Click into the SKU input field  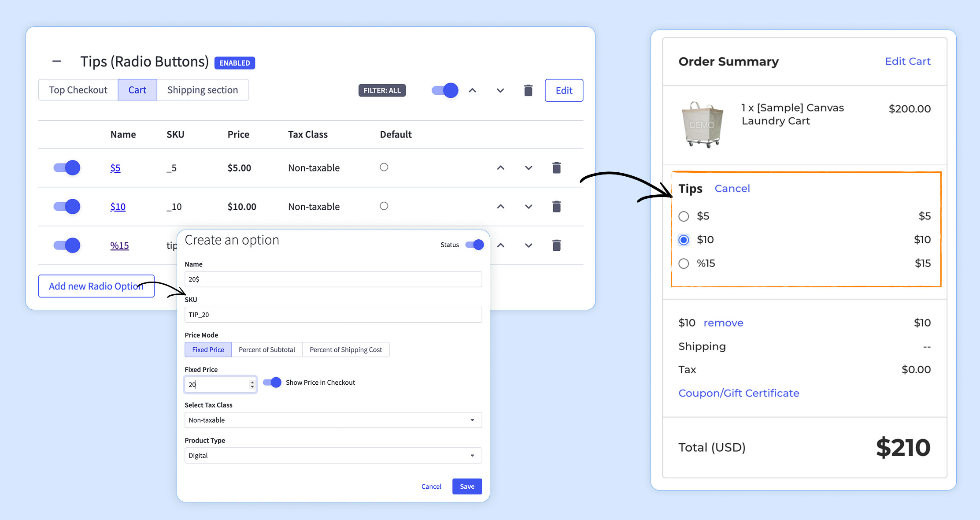pyautogui.click(x=333, y=315)
